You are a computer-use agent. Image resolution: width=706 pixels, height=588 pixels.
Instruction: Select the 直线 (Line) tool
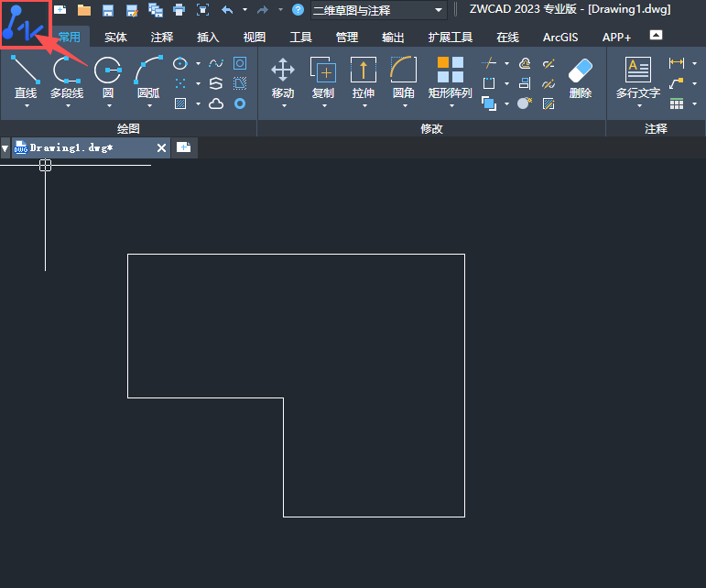pos(26,78)
